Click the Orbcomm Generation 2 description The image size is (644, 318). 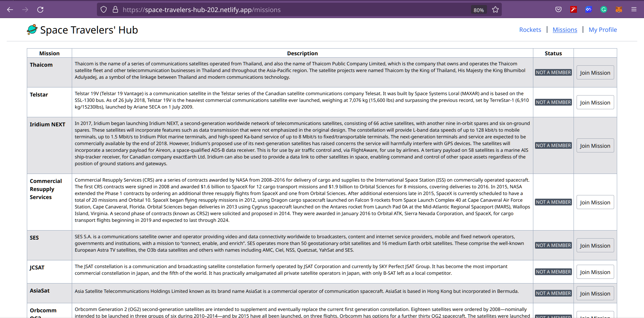pyautogui.click(x=302, y=312)
